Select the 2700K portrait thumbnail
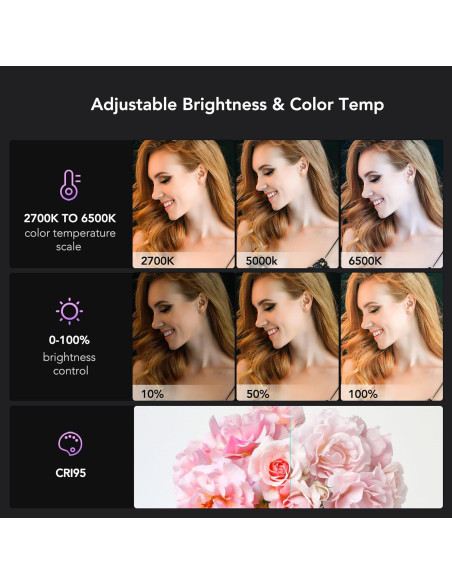Viewport: 452px width, 584px height. coord(184,204)
